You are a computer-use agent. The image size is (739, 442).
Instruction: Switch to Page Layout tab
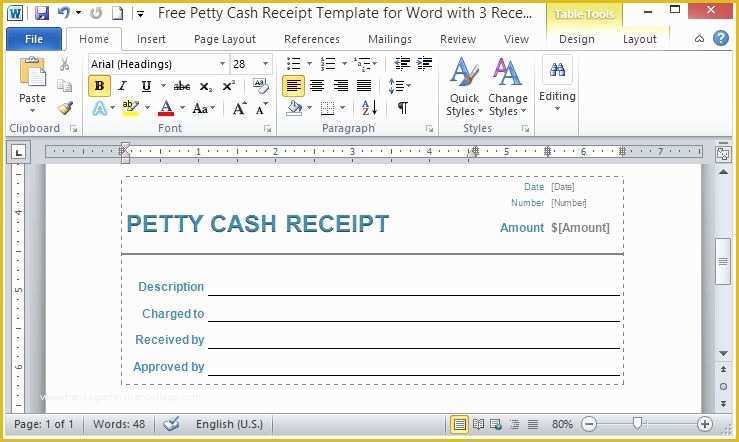point(225,39)
